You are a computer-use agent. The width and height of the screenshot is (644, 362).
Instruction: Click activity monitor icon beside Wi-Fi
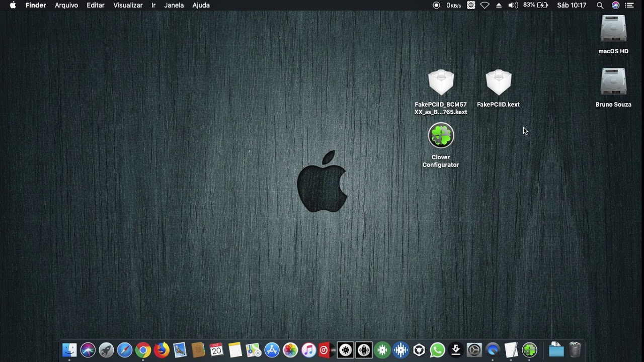click(471, 5)
